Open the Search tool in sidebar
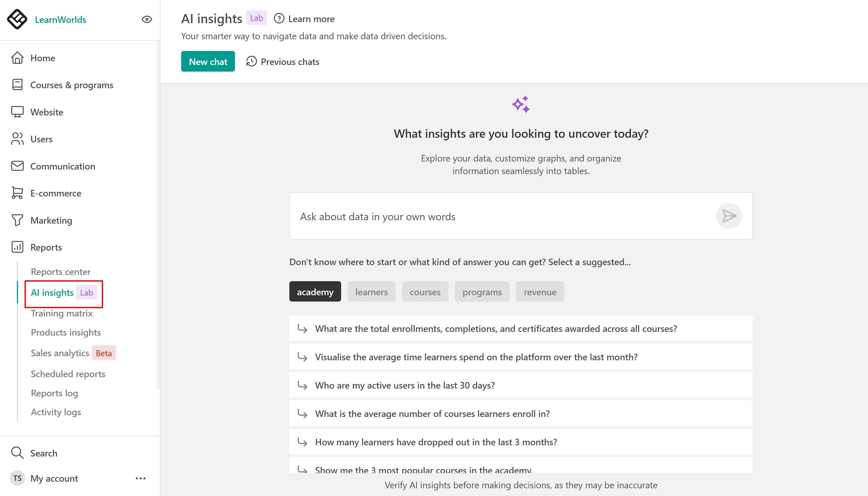 (x=44, y=453)
